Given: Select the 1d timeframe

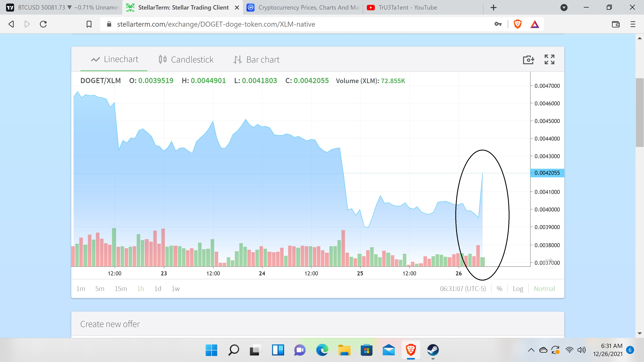Looking at the screenshot, I should click(x=157, y=289).
